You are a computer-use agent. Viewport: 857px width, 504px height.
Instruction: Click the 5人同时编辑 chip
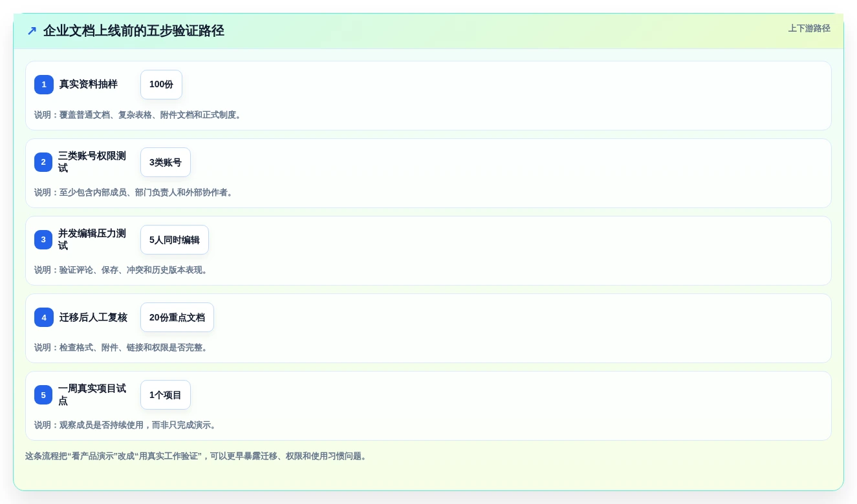tap(175, 240)
